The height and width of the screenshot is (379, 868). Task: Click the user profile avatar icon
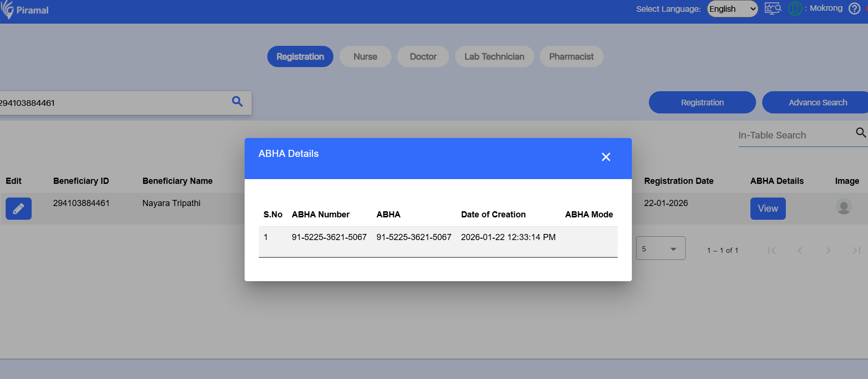(x=795, y=9)
